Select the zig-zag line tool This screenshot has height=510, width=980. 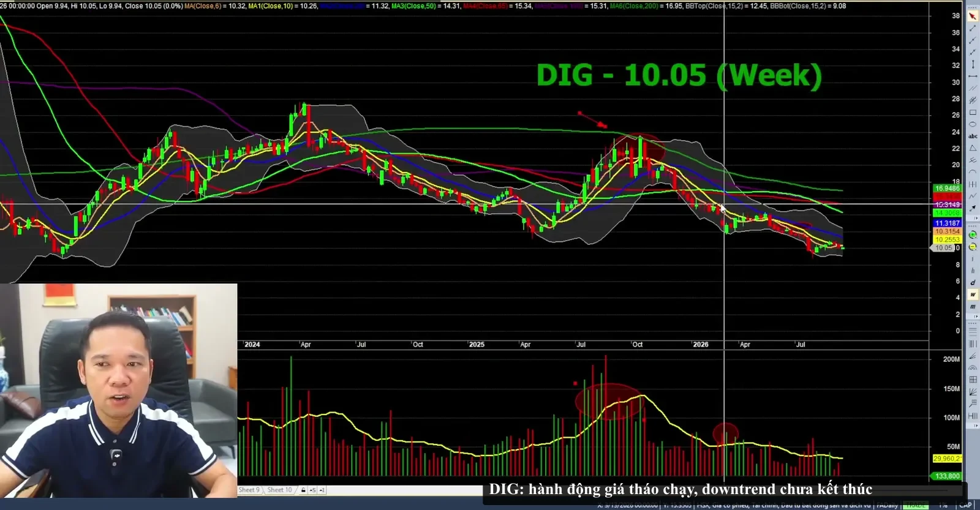click(x=973, y=197)
